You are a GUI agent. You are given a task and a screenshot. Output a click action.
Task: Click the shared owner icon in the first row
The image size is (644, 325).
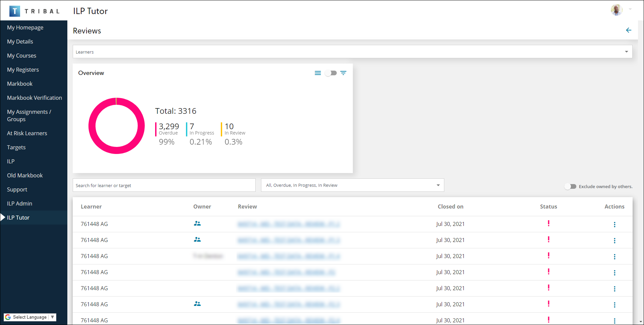tap(197, 223)
